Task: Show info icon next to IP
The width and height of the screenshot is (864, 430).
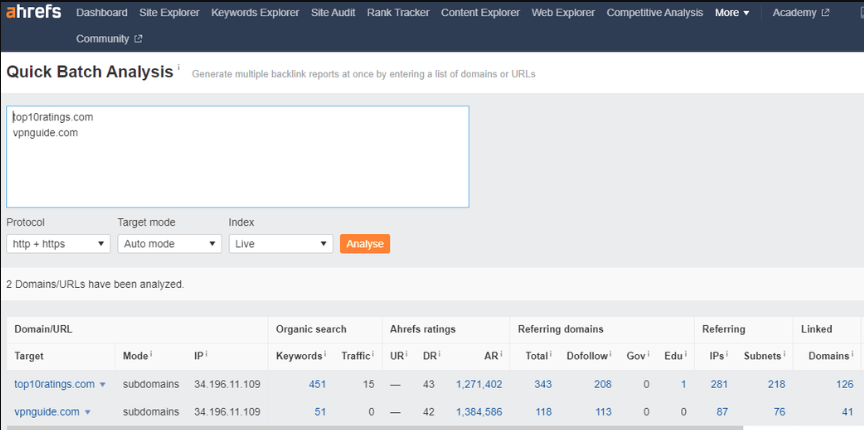Action: click(x=207, y=353)
